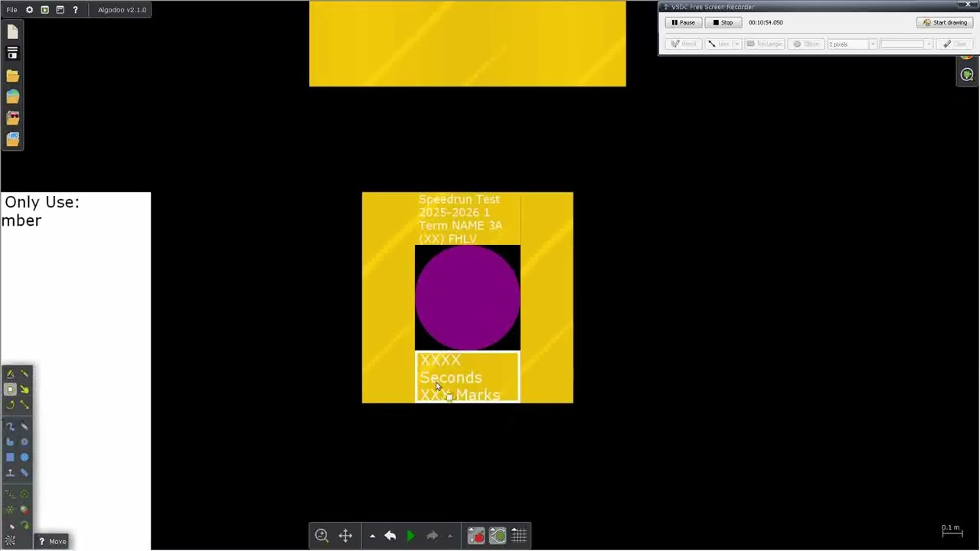Select the Chain tool

click(x=24, y=472)
